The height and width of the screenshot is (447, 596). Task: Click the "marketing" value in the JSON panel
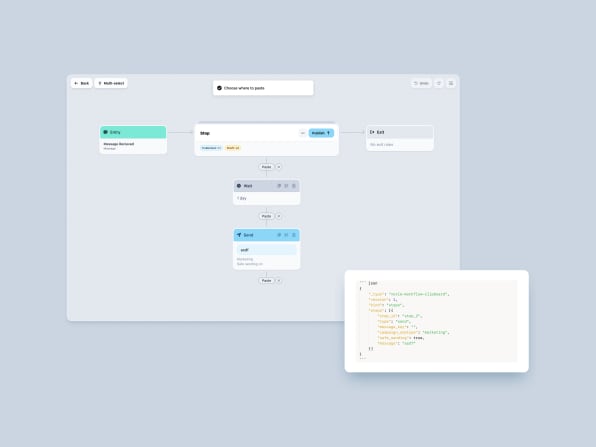click(436, 332)
